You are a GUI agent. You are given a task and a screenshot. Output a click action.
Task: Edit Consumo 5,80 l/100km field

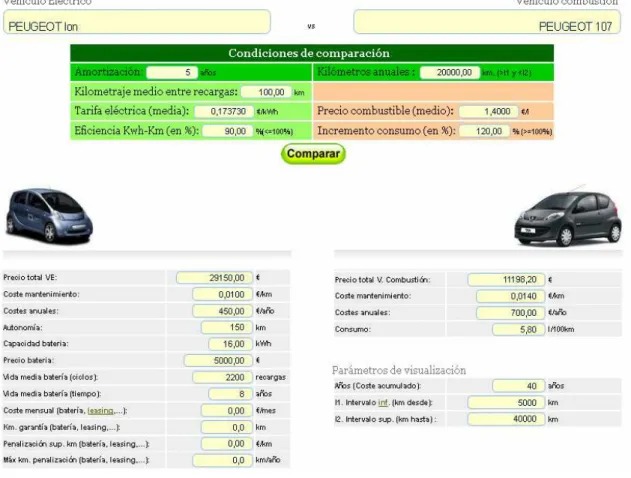pyautogui.click(x=519, y=330)
